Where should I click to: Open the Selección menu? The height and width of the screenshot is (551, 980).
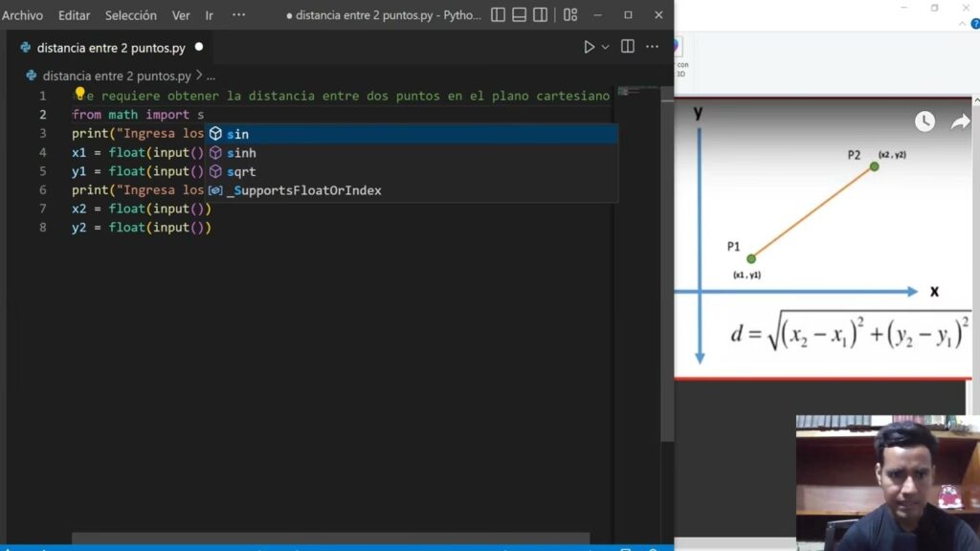(x=130, y=15)
